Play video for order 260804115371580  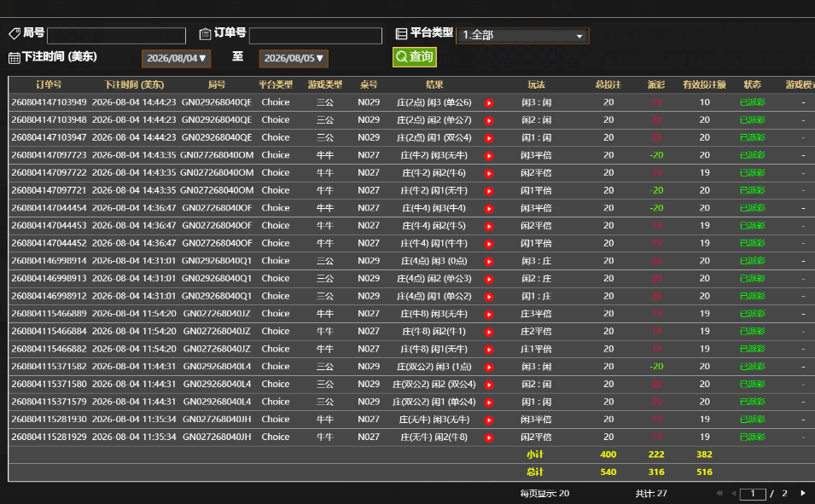[489, 385]
